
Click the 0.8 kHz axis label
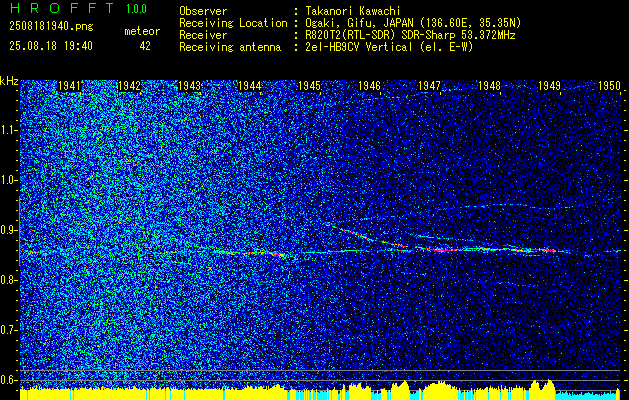point(9,280)
